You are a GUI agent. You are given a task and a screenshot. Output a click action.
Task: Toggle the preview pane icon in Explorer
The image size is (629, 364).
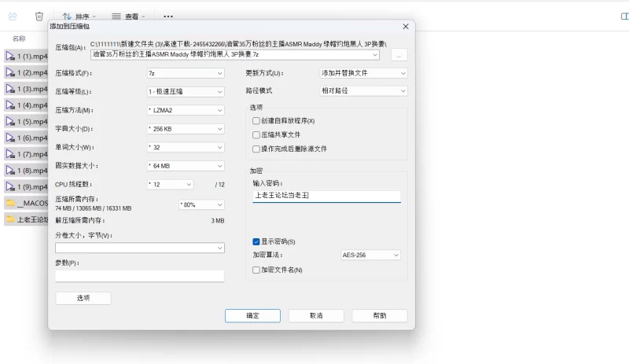click(x=624, y=17)
